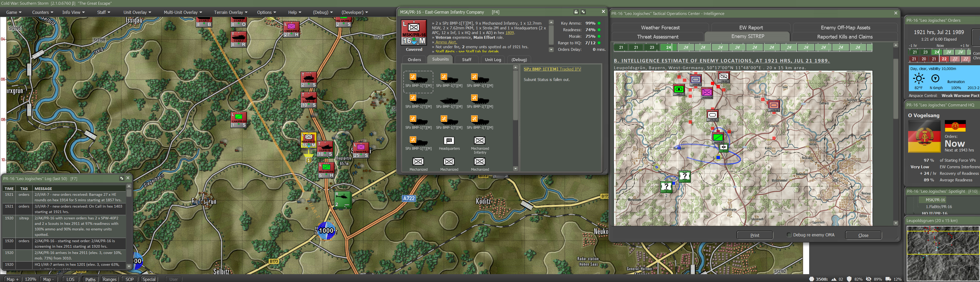
Task: Click the pop-out icon in MSK/PR-16 window title
Action: point(583,12)
